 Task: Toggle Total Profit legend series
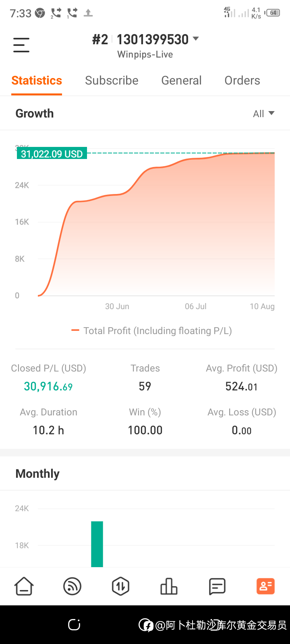151,331
